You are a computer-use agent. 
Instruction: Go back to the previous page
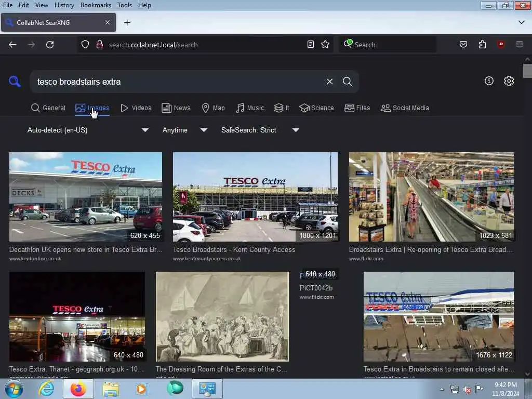(12, 45)
